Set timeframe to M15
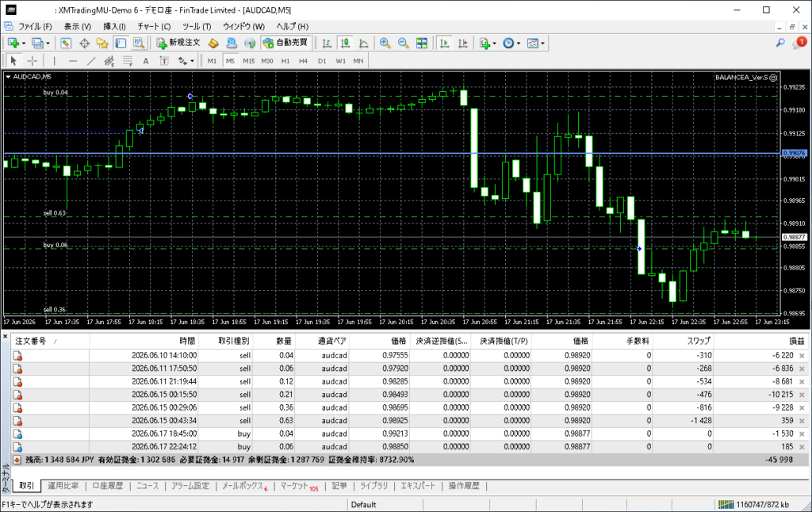This screenshot has width=812, height=512. click(x=248, y=60)
